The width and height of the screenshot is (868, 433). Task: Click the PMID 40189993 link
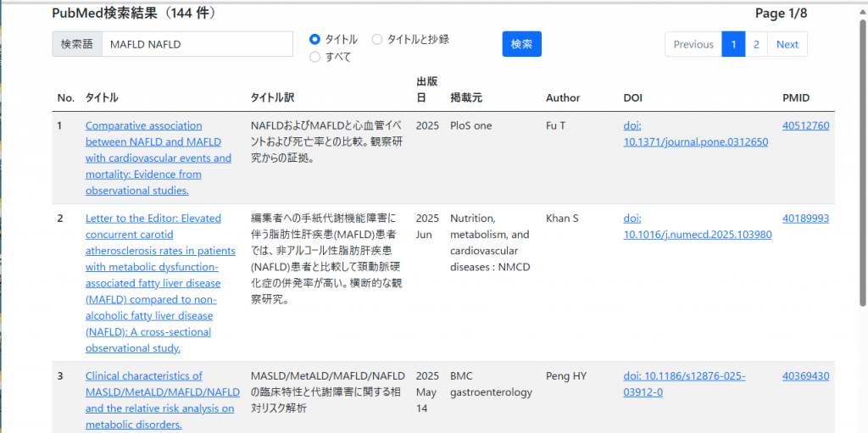(x=805, y=218)
